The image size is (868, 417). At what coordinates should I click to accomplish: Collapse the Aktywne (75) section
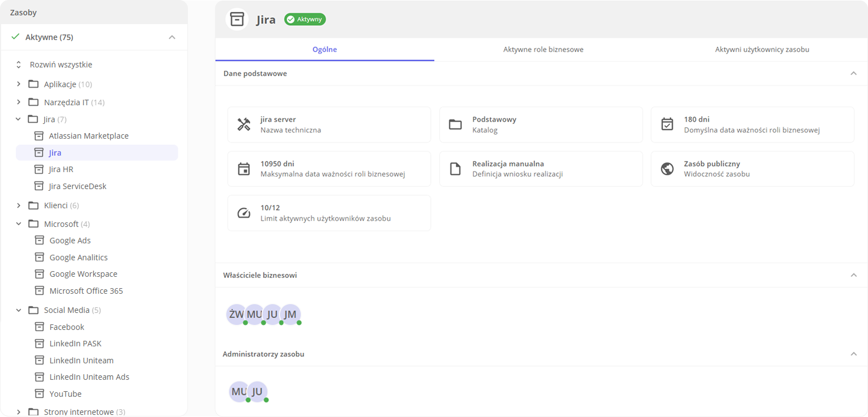pyautogui.click(x=172, y=37)
